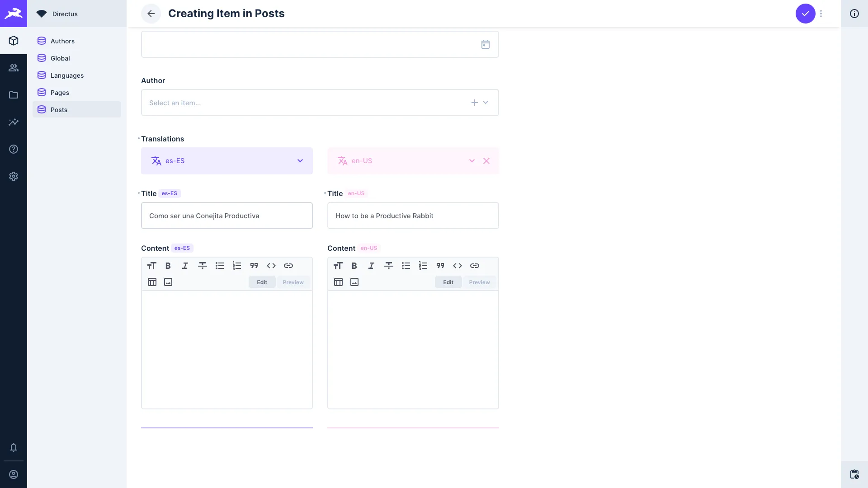Insert an image in the es-ES editor

(168, 282)
